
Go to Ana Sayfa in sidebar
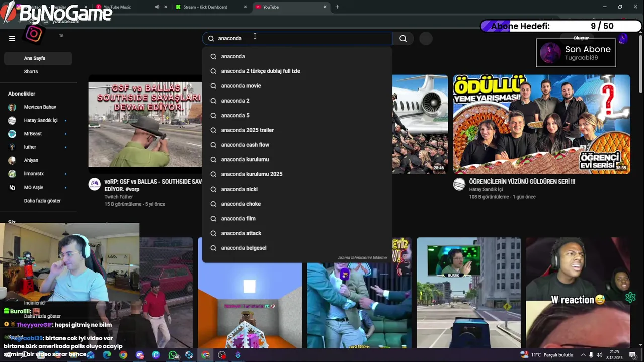(x=38, y=58)
